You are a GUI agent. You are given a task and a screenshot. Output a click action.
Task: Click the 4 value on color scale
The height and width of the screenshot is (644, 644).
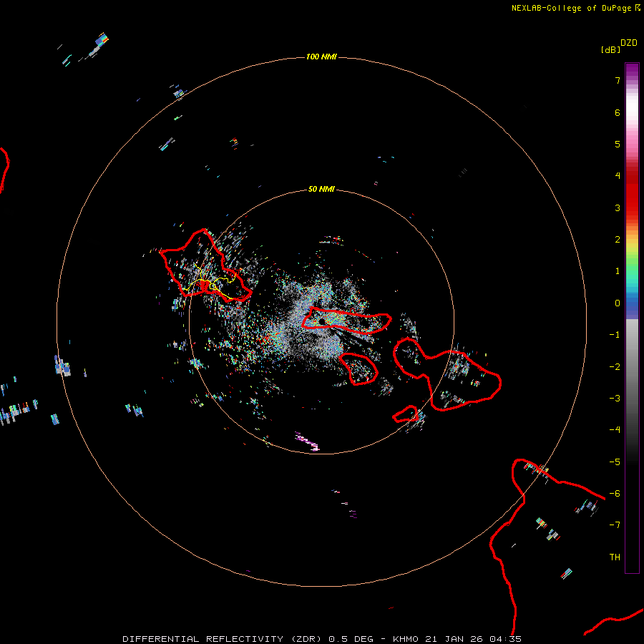tap(618, 176)
